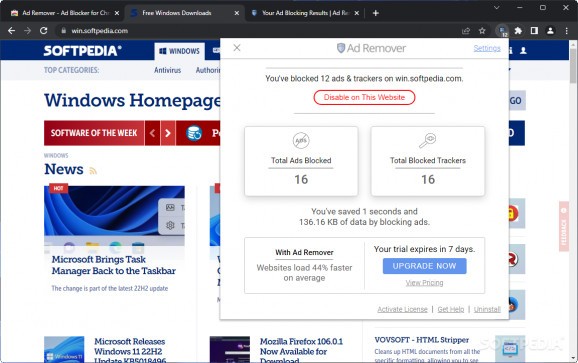This screenshot has width=578, height=363.
Task: Click the Softpedia logo
Action: pyautogui.click(x=82, y=50)
